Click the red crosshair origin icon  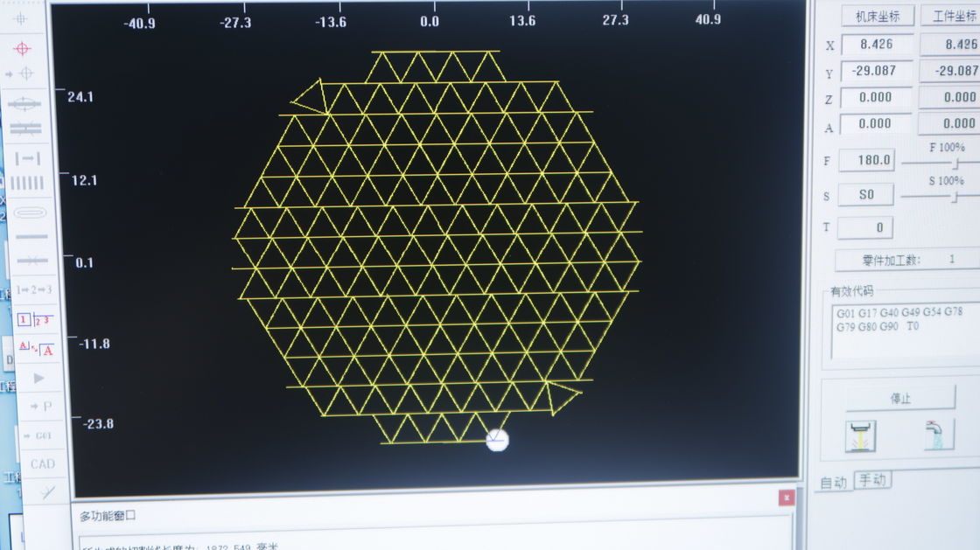click(24, 49)
